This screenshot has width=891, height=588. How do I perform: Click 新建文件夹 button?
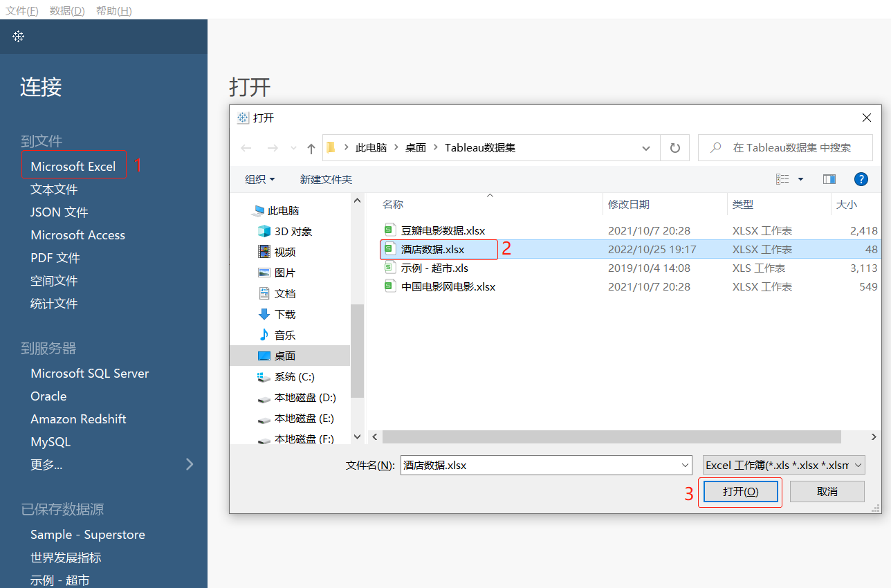pyautogui.click(x=326, y=179)
